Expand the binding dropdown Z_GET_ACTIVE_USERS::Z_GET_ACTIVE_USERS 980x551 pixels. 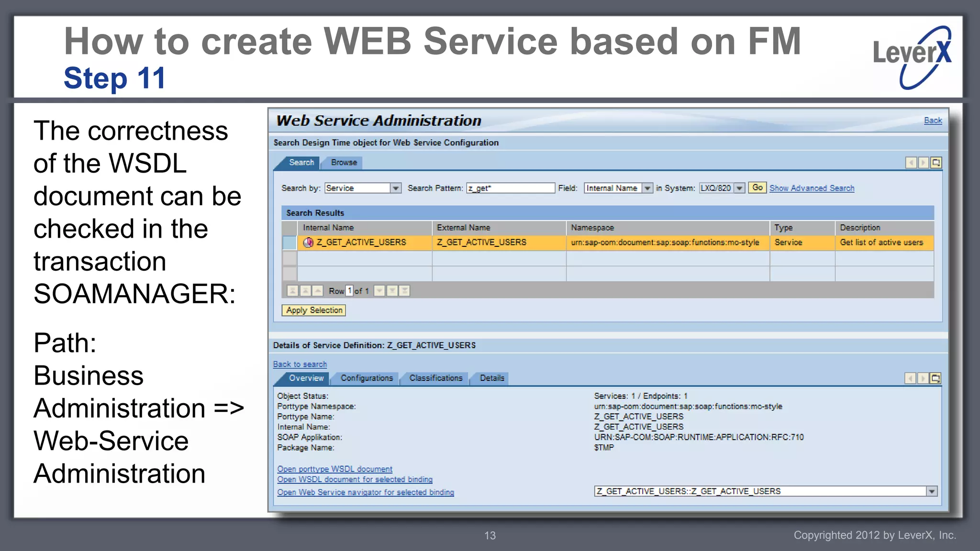click(x=932, y=492)
